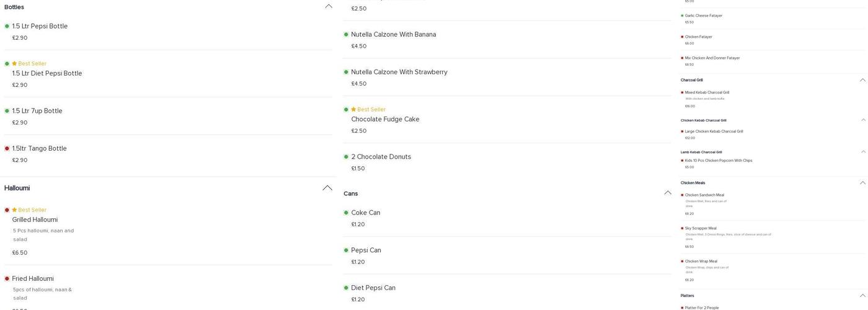Click the red dot beside Fried Halloumi
Image resolution: width=868 pixels, height=310 pixels.
7,279
